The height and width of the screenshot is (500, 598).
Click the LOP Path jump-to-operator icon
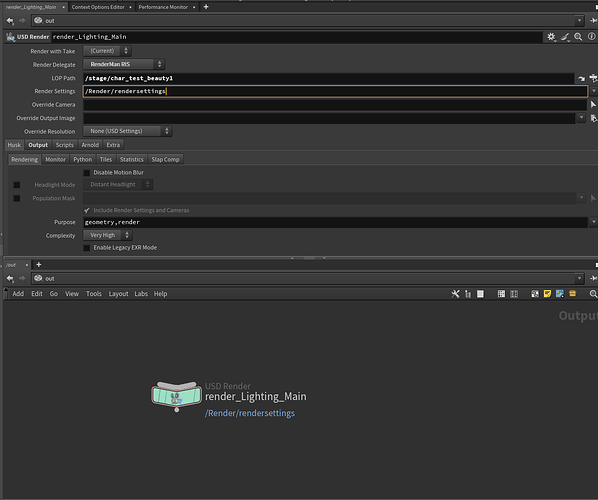coord(581,78)
